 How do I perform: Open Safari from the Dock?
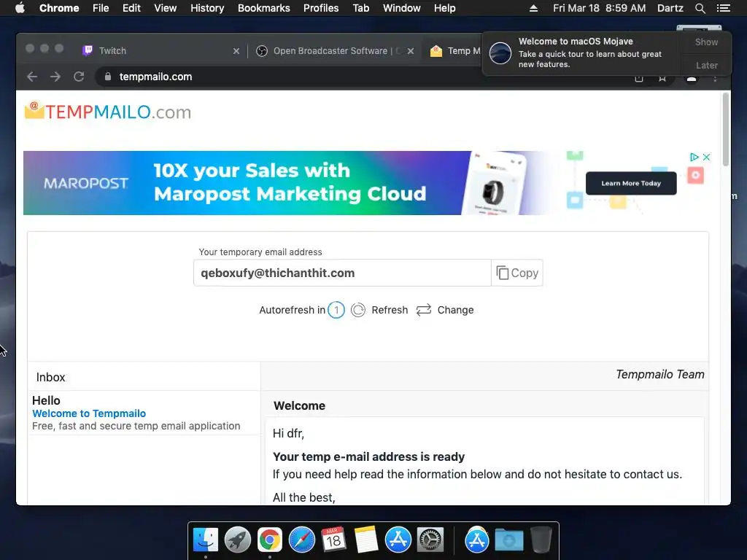point(301,540)
